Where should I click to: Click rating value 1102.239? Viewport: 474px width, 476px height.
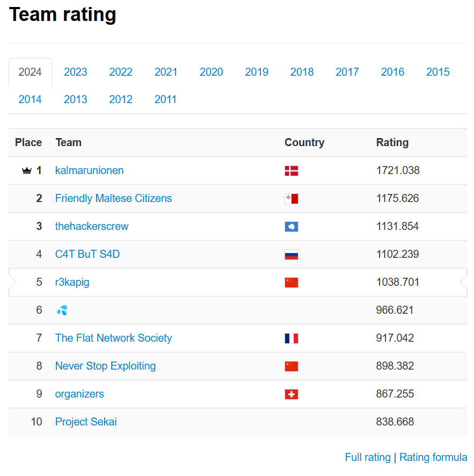point(398,255)
